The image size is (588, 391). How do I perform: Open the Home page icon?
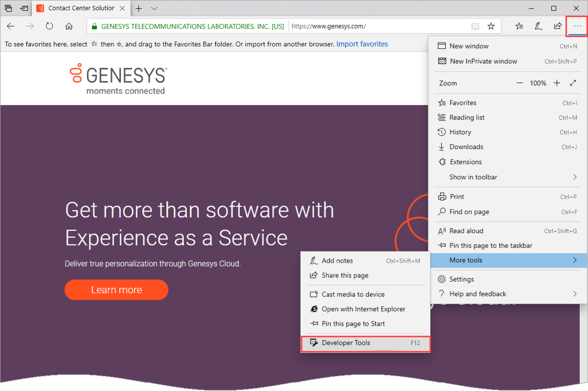(x=69, y=26)
